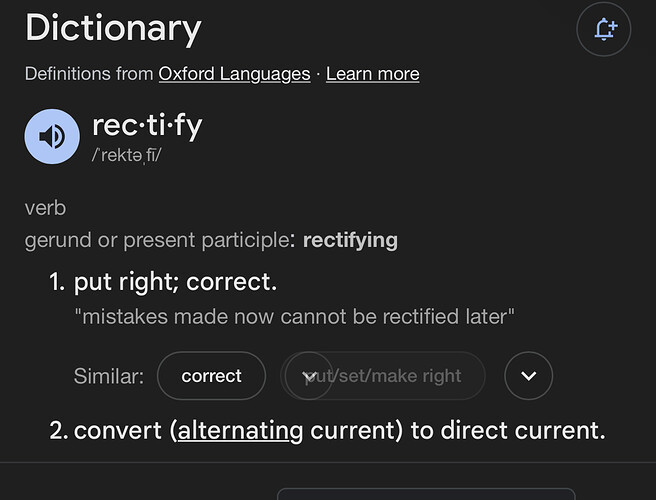Click the example sentence about mistakes
Image resolution: width=656 pixels, height=500 pixels.
click(x=295, y=316)
